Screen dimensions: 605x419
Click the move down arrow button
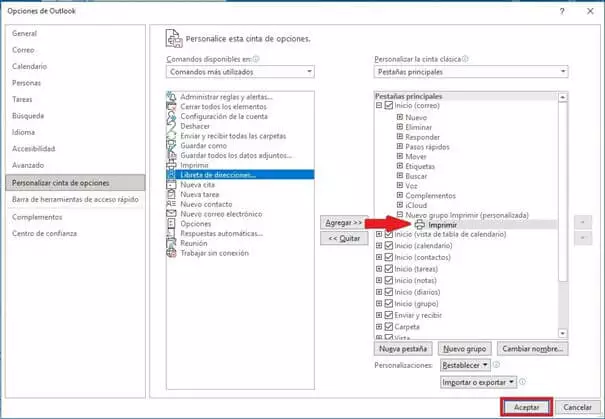tap(583, 238)
